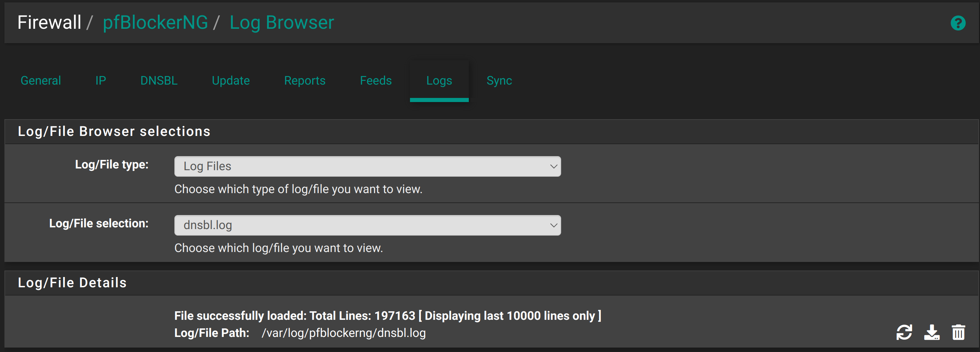This screenshot has height=352, width=980.
Task: Click the /var/log/pfblockerng/dnsbl.log path text
Action: [x=344, y=333]
